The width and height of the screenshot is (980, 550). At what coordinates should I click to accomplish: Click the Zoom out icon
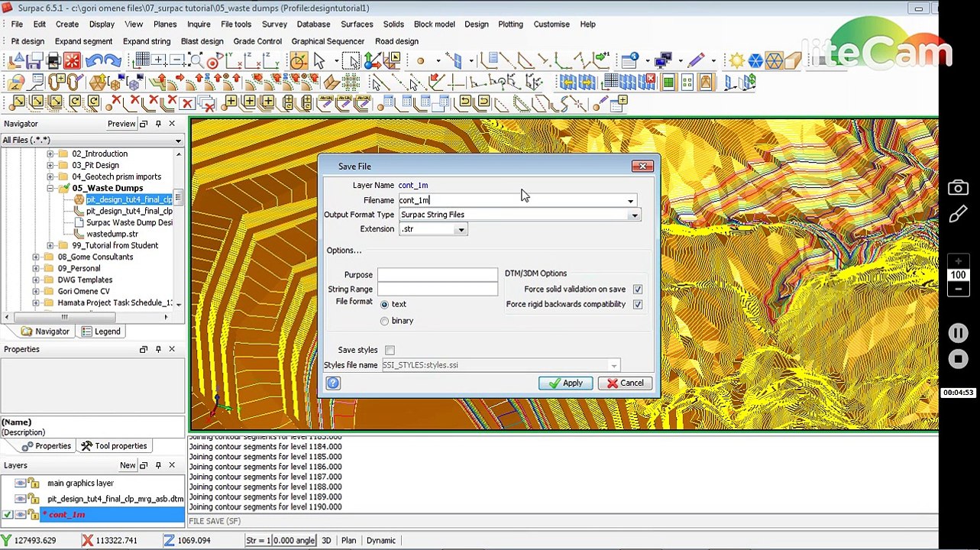(177, 61)
